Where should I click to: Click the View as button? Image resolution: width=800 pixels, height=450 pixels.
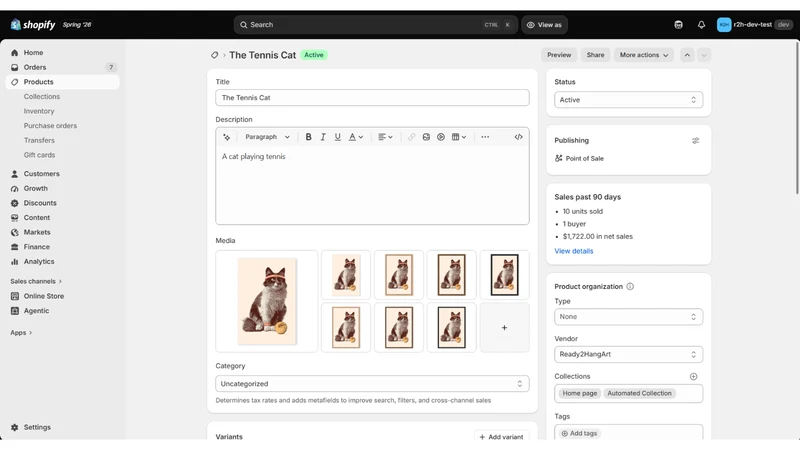pyautogui.click(x=544, y=24)
